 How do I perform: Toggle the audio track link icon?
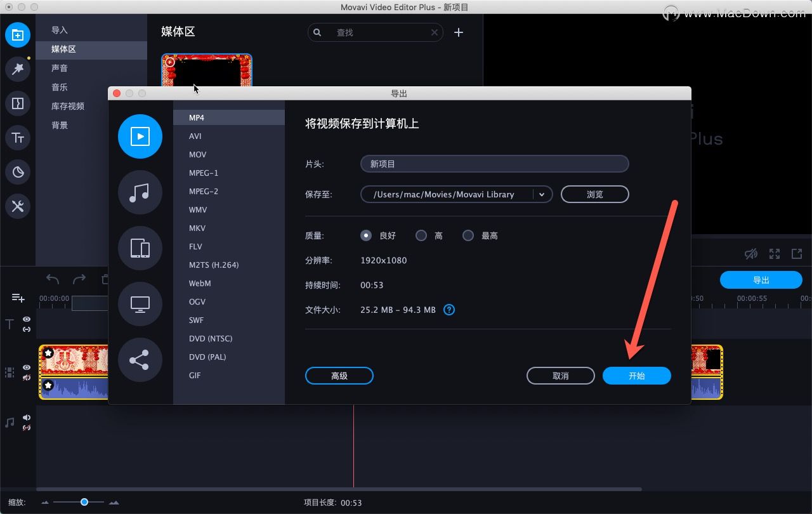click(x=27, y=428)
